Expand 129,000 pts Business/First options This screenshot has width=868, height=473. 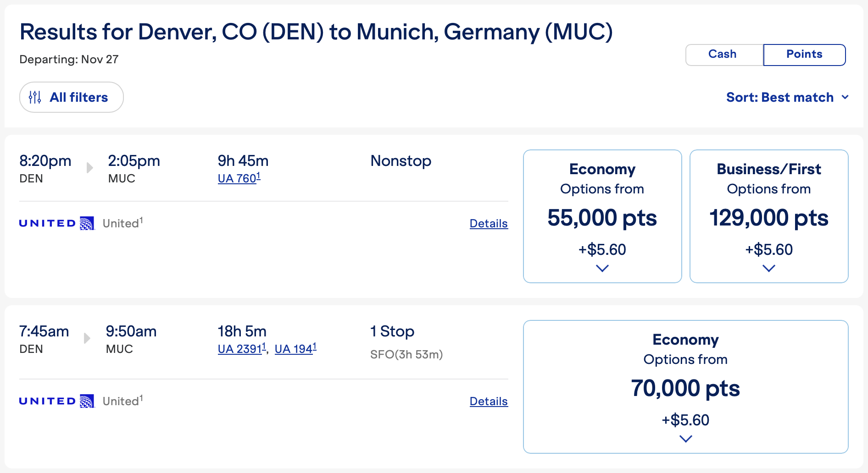769,268
